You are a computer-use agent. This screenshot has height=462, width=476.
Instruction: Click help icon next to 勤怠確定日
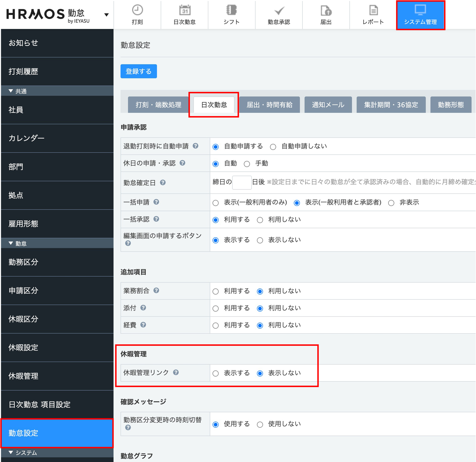pos(163,182)
